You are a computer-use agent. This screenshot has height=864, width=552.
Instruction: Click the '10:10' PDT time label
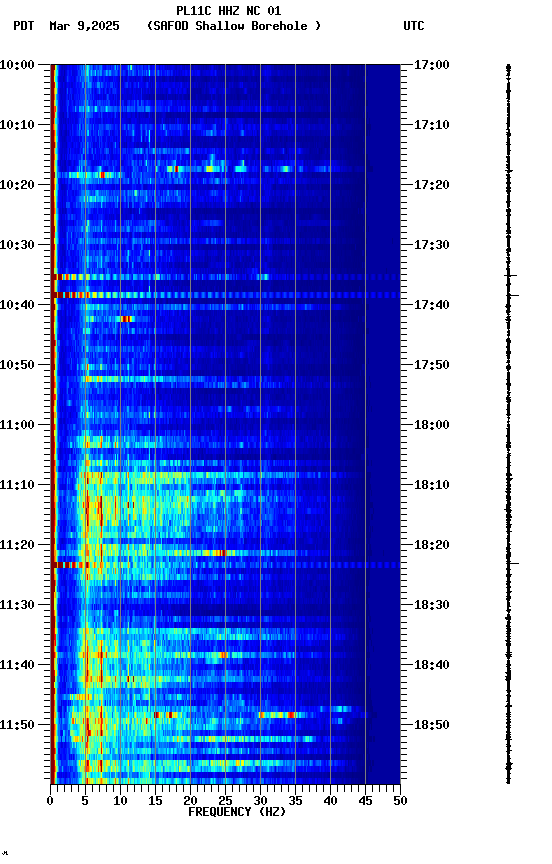click(x=17, y=125)
